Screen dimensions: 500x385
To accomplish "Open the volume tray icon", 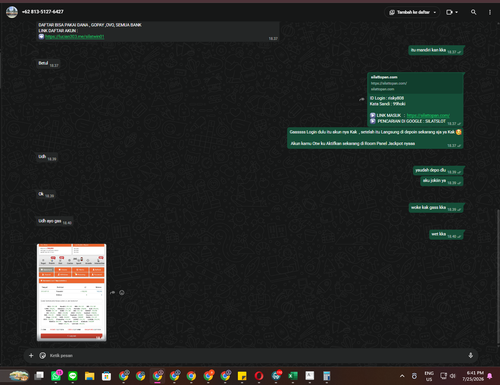I will 452,376.
